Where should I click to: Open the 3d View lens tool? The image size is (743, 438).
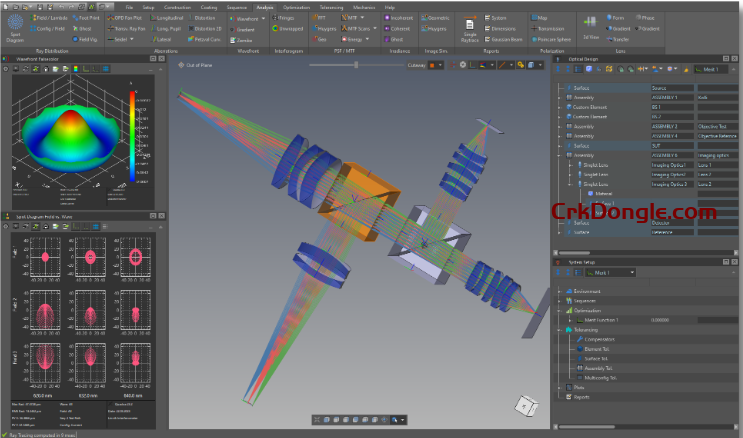pos(590,27)
